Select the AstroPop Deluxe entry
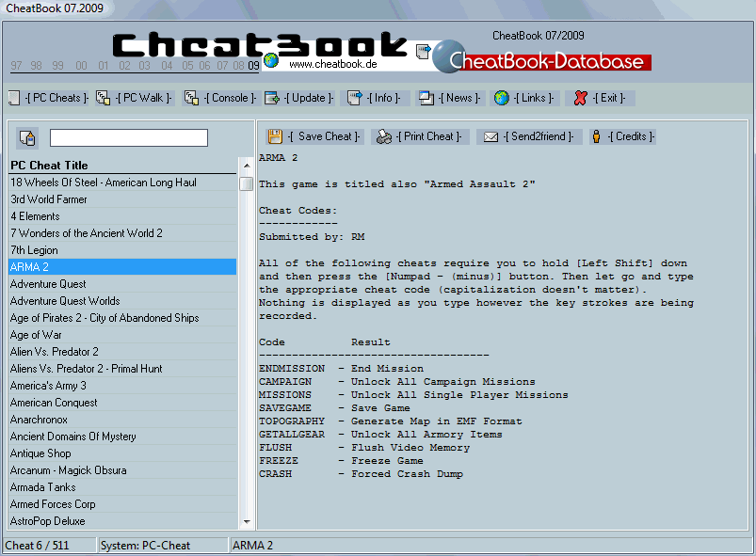 123,521
